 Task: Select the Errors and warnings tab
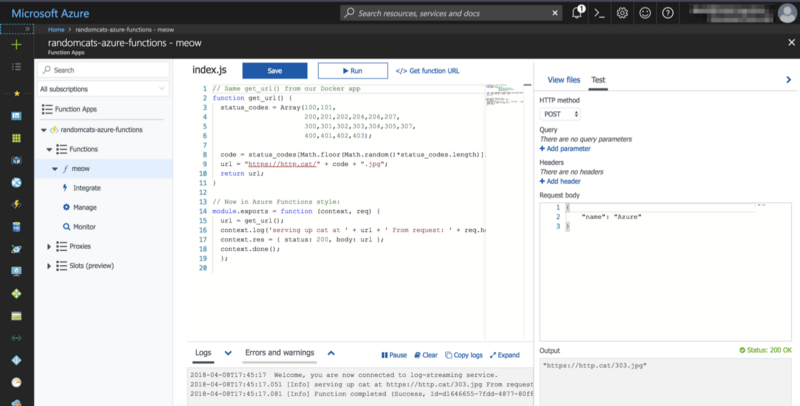pos(280,353)
